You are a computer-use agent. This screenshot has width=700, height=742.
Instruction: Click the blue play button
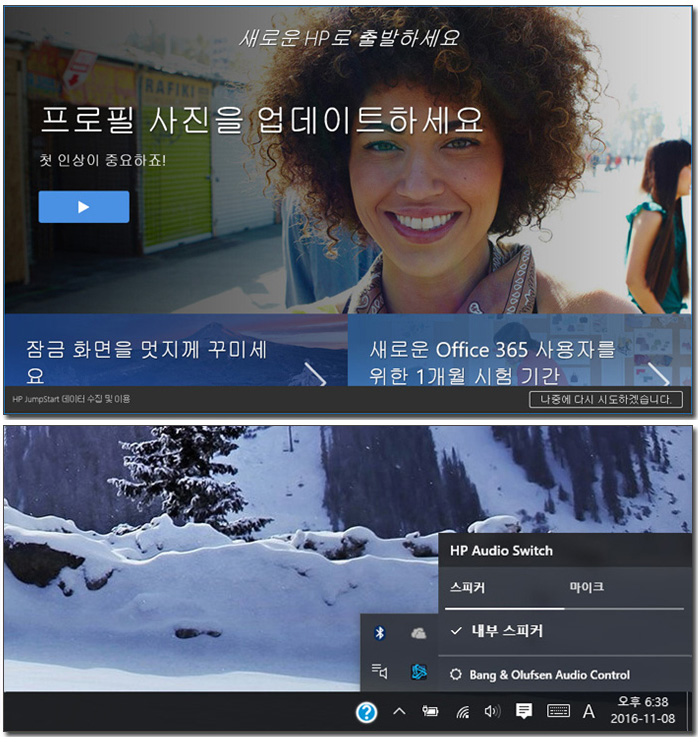(x=84, y=207)
